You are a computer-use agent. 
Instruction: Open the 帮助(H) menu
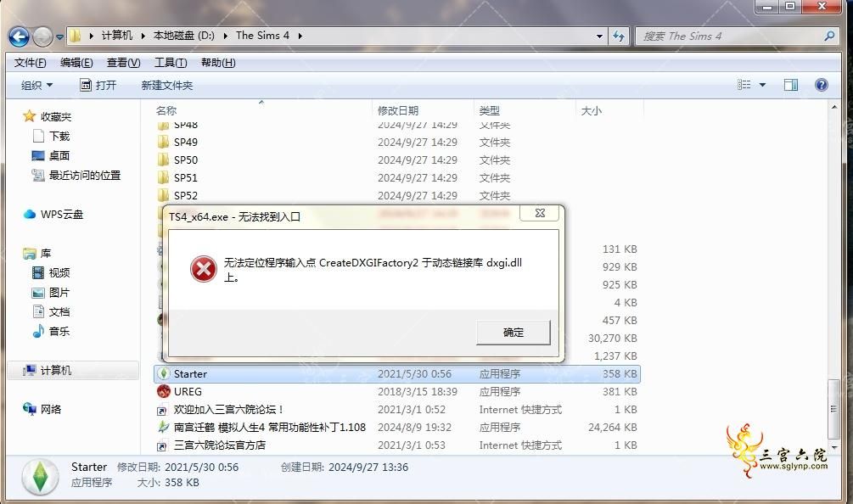point(218,63)
